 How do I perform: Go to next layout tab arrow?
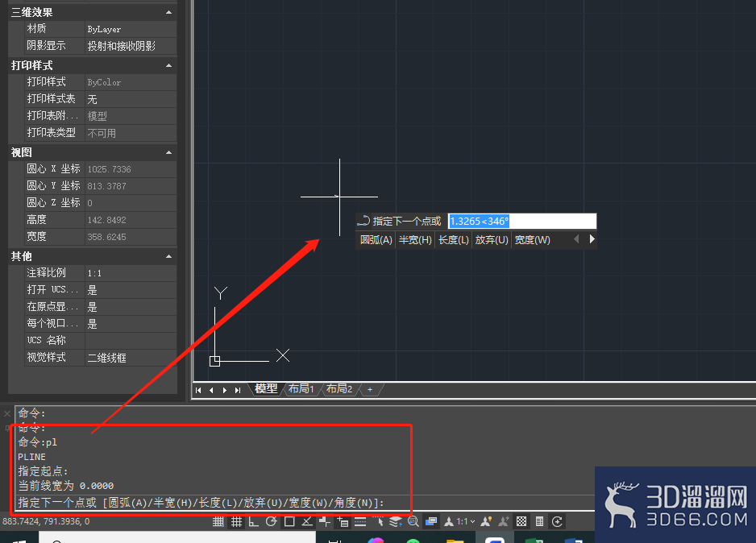pyautogui.click(x=224, y=390)
